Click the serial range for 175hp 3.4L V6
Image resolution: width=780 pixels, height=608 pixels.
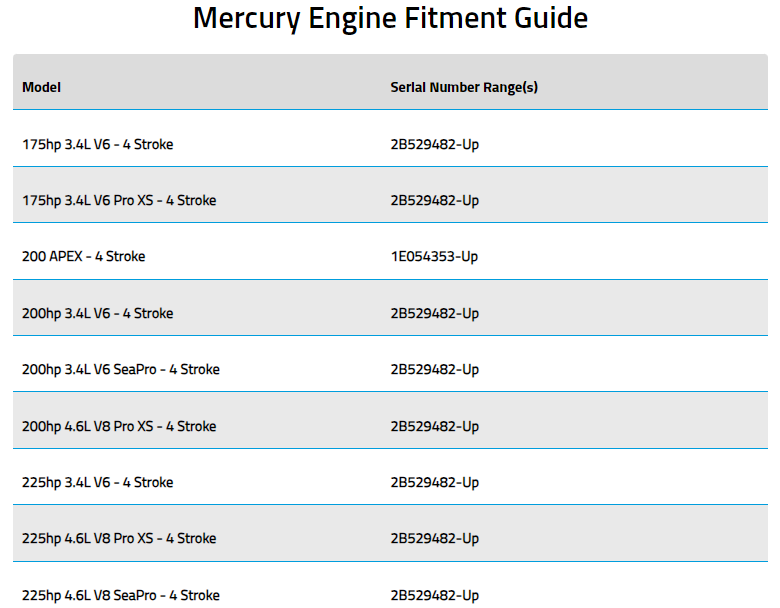point(434,144)
